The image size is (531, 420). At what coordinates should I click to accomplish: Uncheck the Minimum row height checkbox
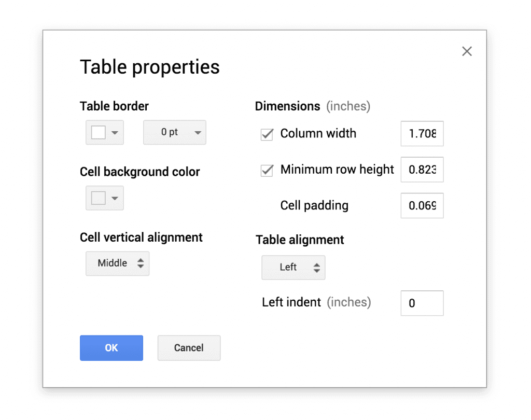[266, 170]
